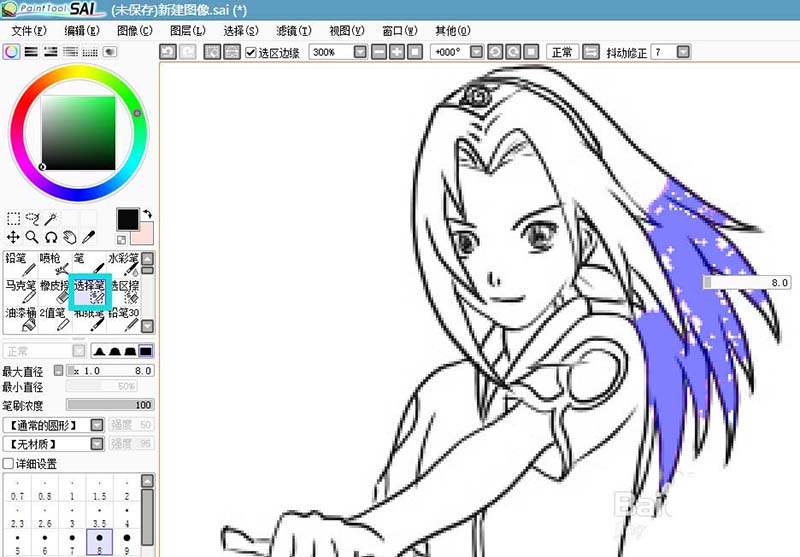Choose the 油漆桶 paint bucket tool
This screenshot has height=557, width=800.
coord(20,319)
